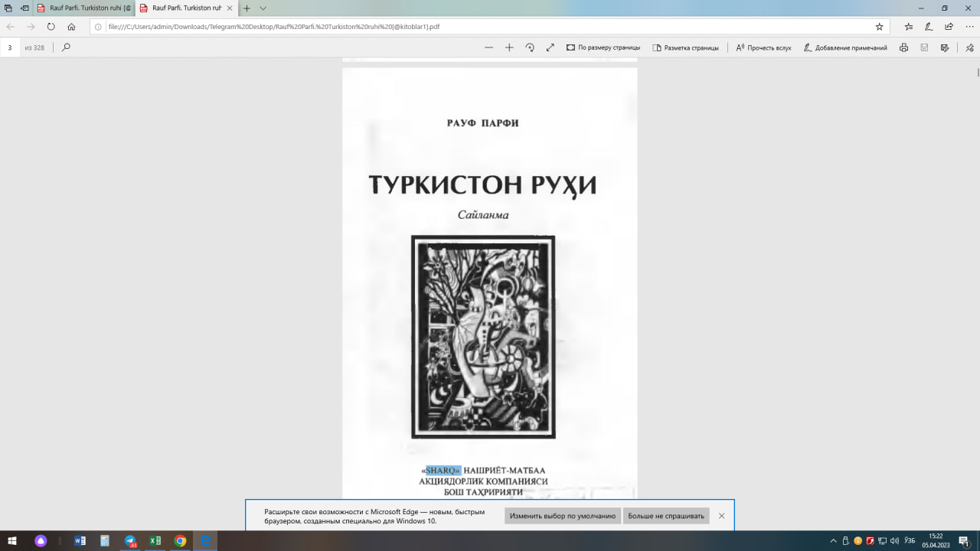
Task: Open the Add notes pen icon
Action: pyautogui.click(x=929, y=26)
